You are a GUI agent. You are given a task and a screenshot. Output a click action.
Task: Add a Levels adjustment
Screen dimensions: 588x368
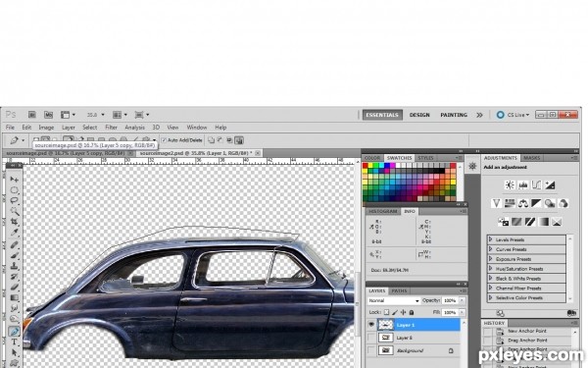(523, 184)
